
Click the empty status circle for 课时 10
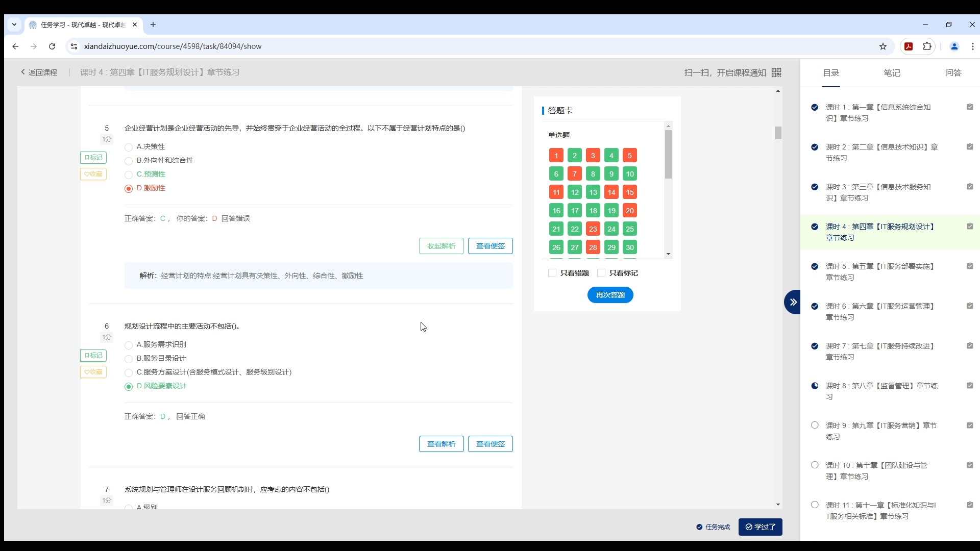pos(815,465)
